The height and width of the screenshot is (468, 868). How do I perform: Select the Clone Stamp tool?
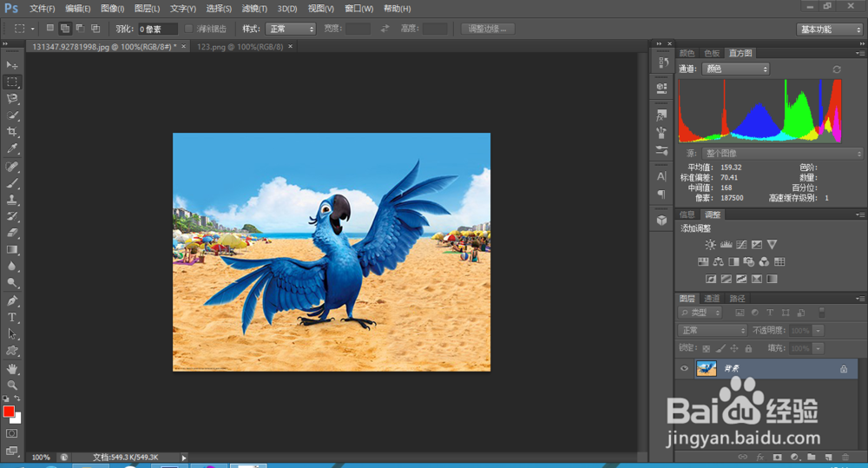coord(11,200)
